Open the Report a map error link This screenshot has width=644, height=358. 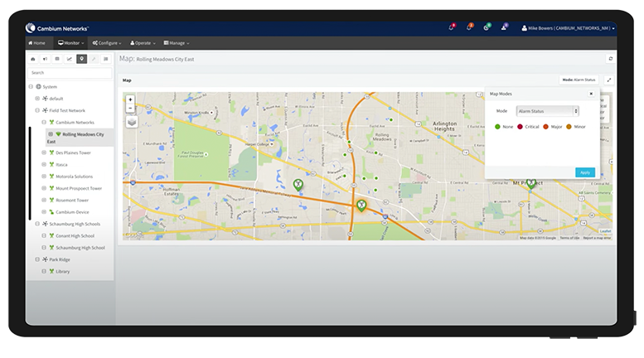597,238
